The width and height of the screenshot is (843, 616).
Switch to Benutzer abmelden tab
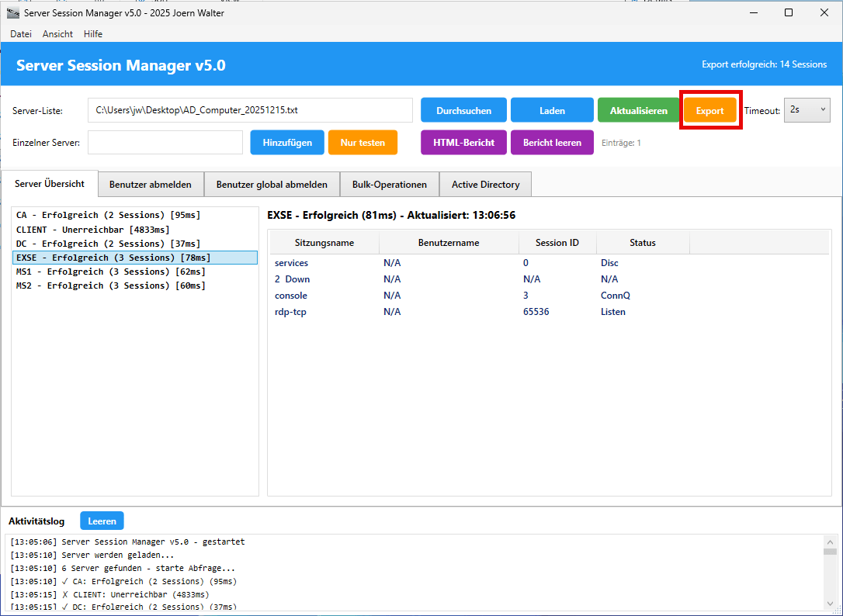[151, 185]
